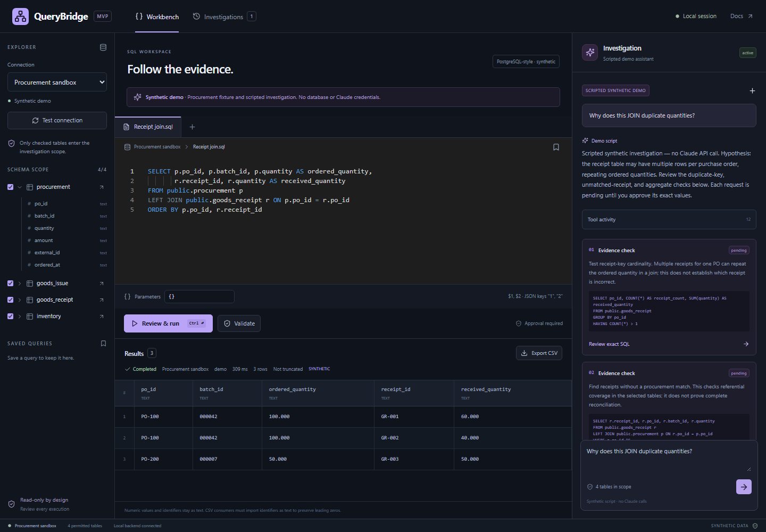Toggle the goods_issue table checkbox
Screen dimensions: 766x532
pos(10,284)
